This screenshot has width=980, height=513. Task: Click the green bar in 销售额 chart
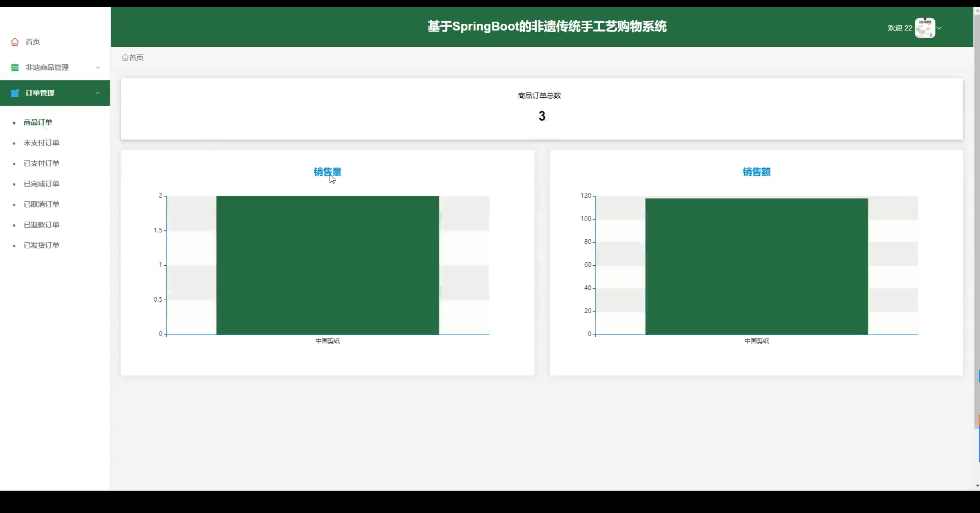click(756, 266)
